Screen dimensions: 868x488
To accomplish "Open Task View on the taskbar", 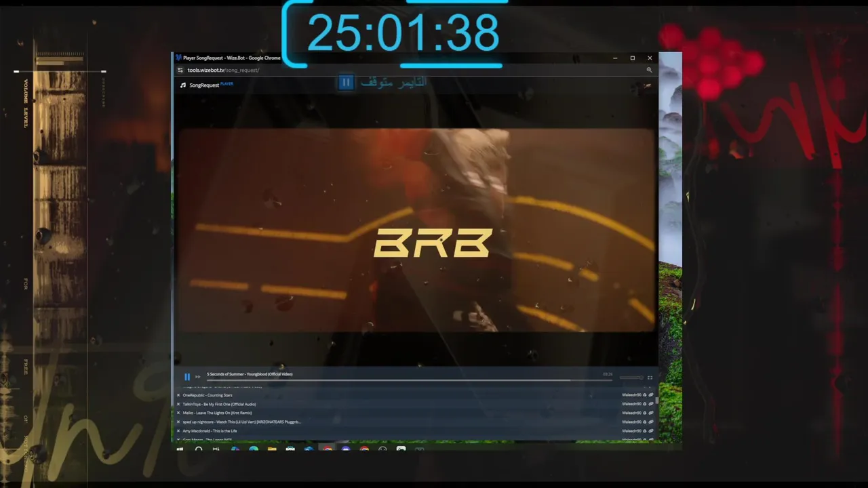I will pyautogui.click(x=216, y=449).
